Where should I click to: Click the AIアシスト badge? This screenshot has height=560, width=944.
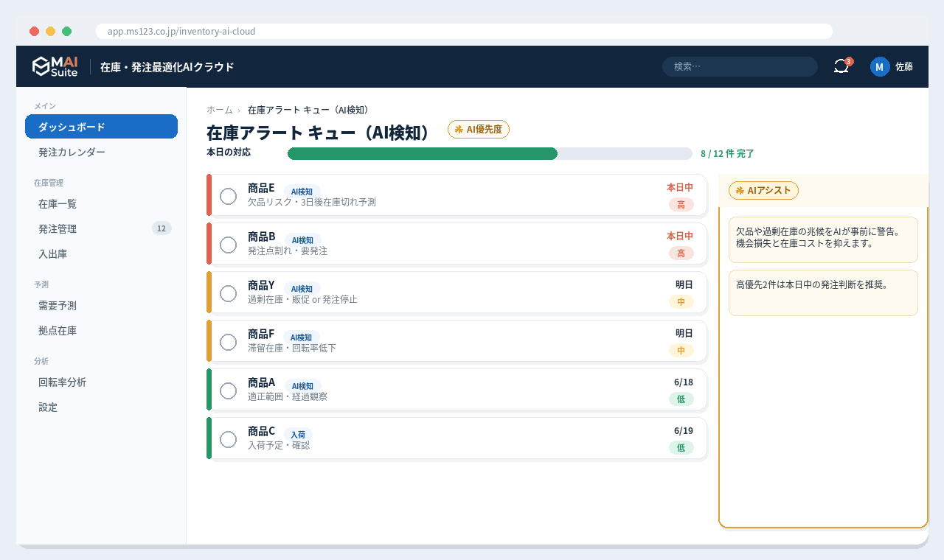(x=763, y=190)
